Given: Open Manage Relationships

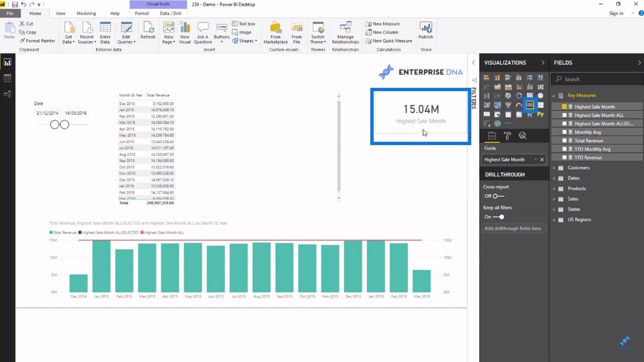Looking at the screenshot, I should click(x=345, y=33).
